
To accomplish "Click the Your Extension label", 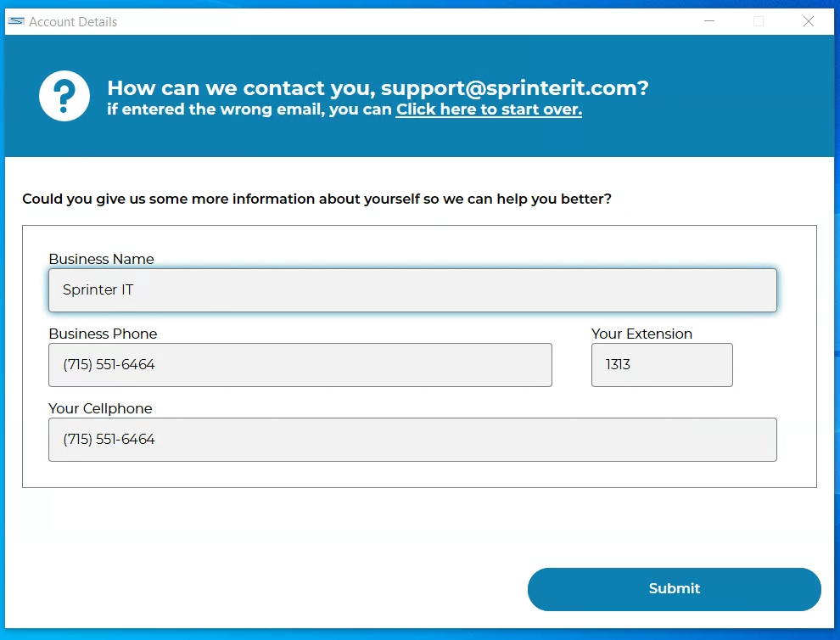I will point(641,334).
